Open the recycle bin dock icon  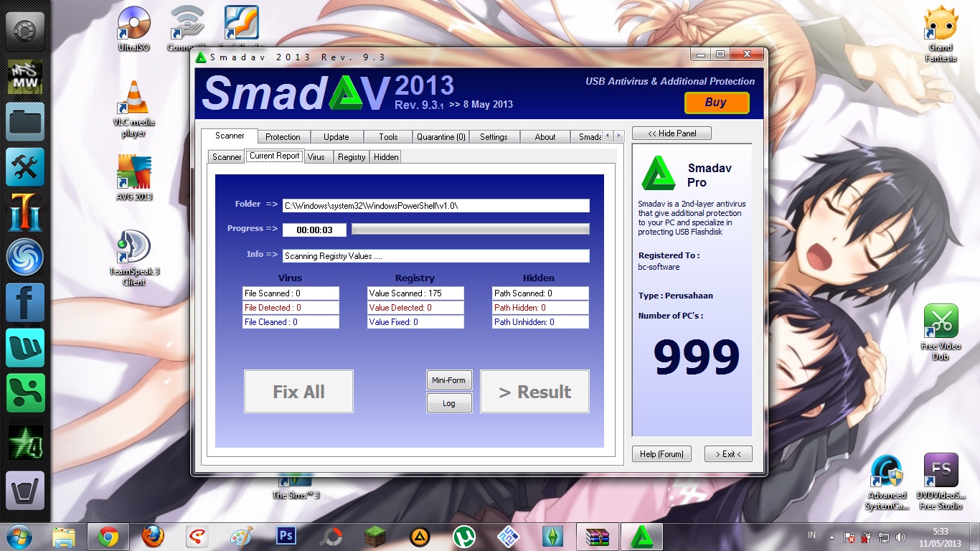click(25, 491)
